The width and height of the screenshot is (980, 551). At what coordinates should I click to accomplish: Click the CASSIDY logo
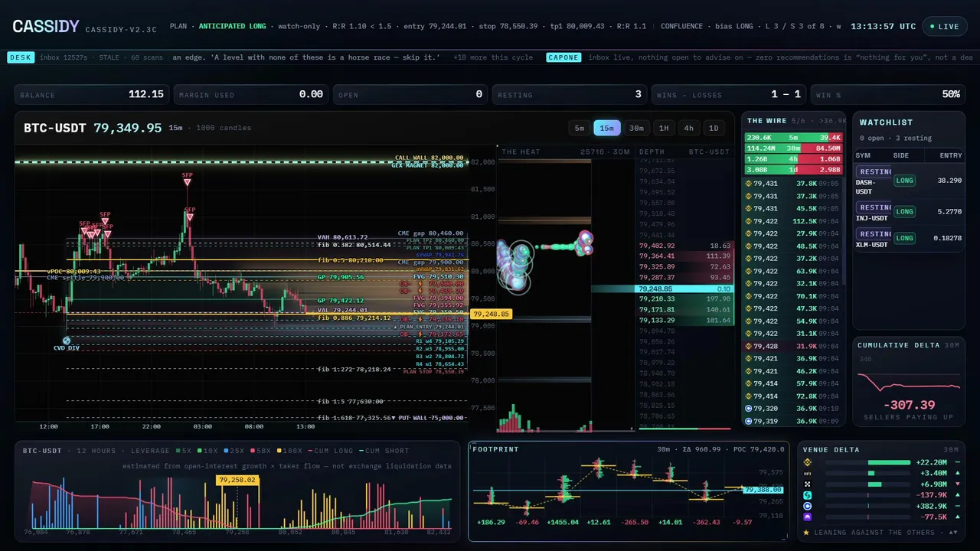(x=46, y=27)
